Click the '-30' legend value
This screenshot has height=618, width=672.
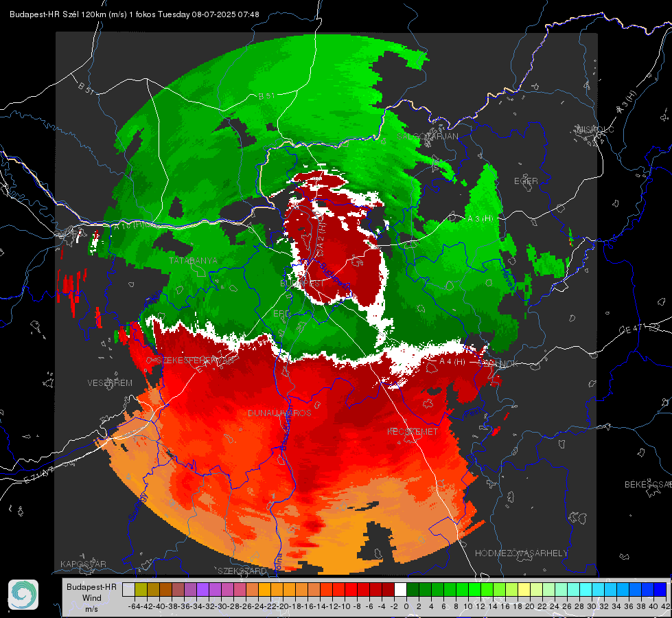(221, 606)
